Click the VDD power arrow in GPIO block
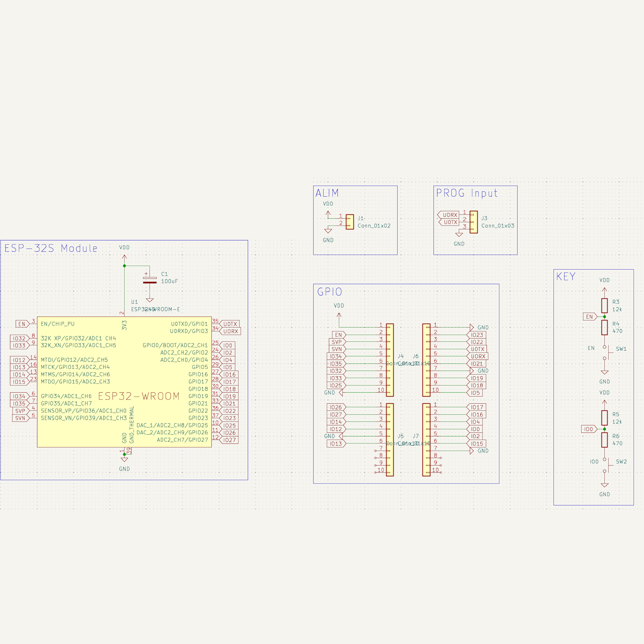Image resolution: width=644 pixels, height=644 pixels. point(339,317)
